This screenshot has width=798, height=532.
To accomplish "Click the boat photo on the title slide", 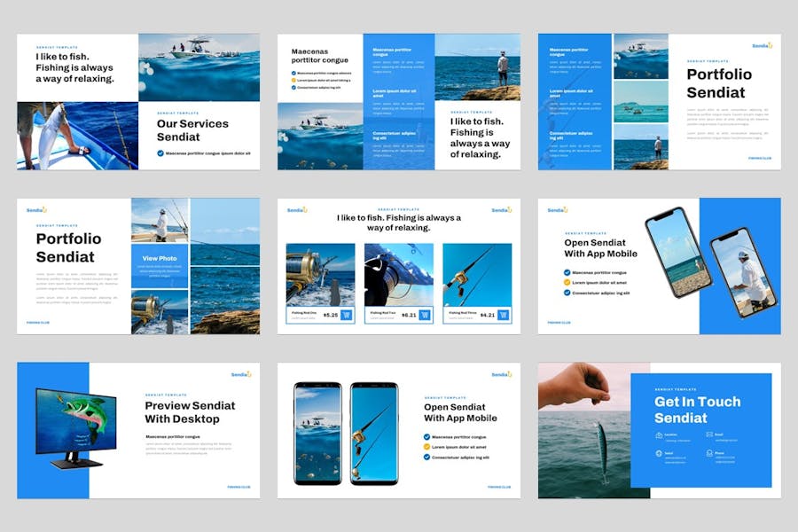I will (197, 66).
